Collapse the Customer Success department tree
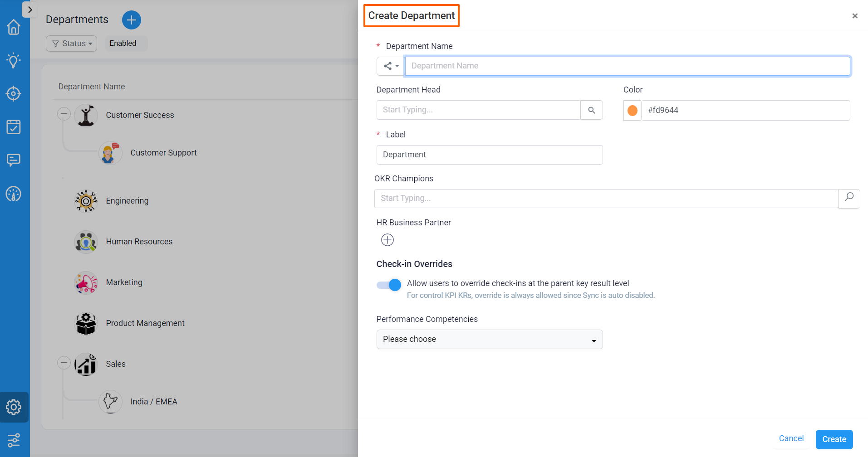868x457 pixels. (x=64, y=114)
